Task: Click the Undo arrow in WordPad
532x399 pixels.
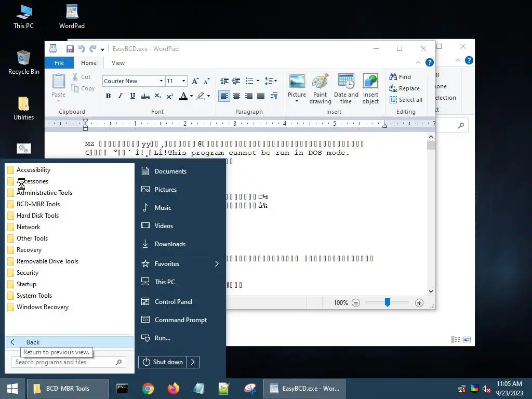Action: tap(82, 49)
